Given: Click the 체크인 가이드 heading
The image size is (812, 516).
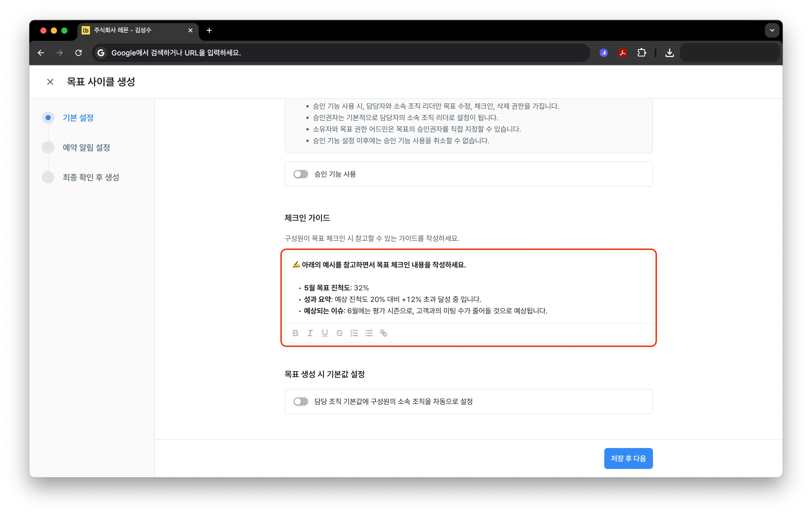Looking at the screenshot, I should click(x=307, y=218).
